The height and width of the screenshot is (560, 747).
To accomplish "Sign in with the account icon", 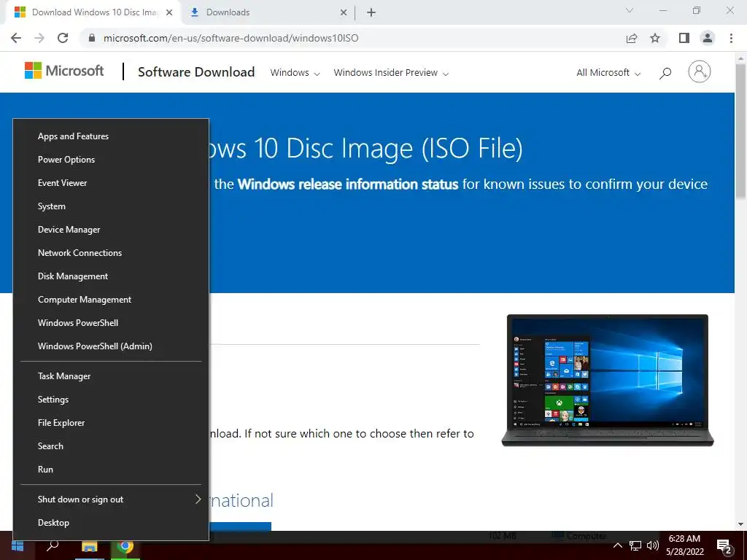I will point(700,72).
